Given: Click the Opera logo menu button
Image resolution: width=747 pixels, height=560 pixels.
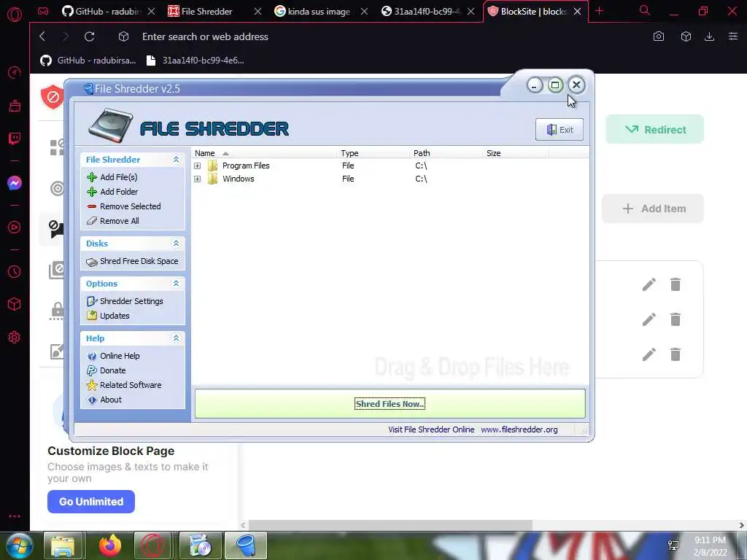Looking at the screenshot, I should pyautogui.click(x=15, y=15).
